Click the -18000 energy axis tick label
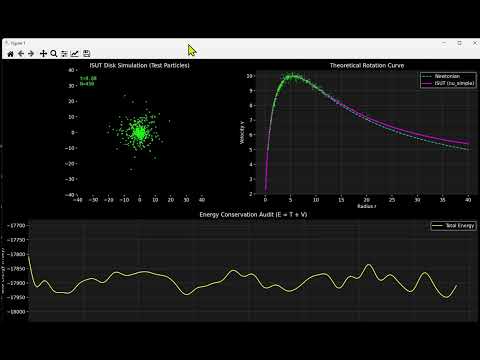 (17, 312)
